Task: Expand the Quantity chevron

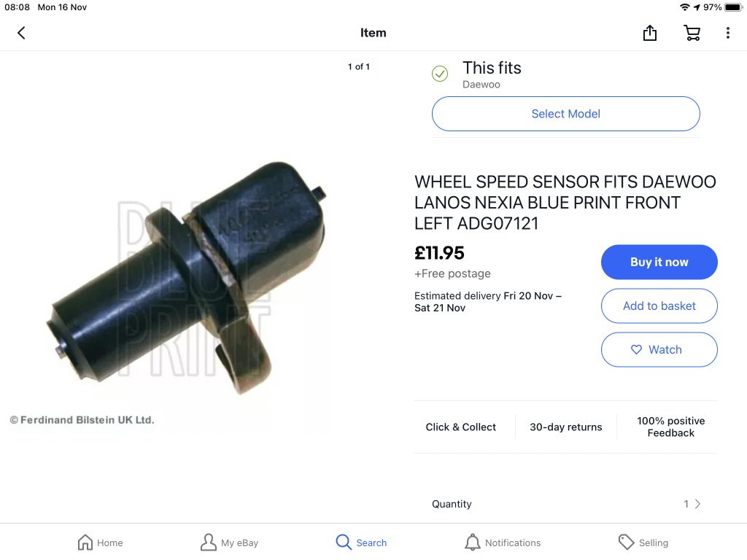Action: pos(698,504)
